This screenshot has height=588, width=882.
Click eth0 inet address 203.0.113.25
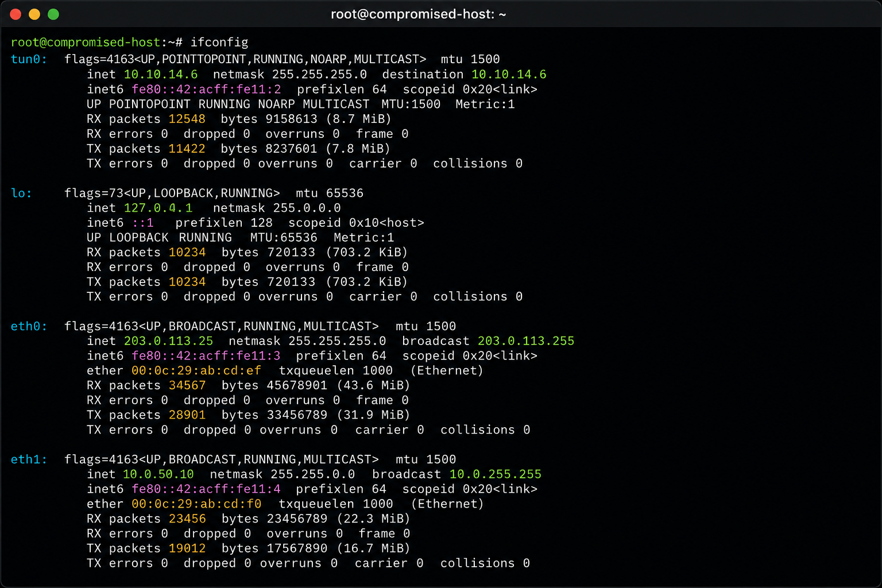click(168, 341)
